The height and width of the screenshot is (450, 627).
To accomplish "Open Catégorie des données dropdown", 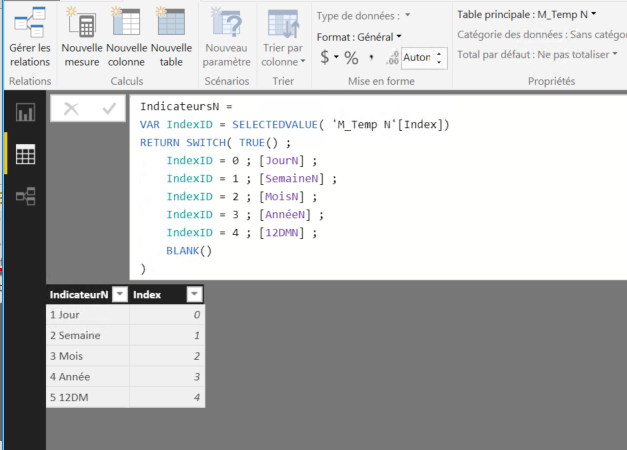I will [x=542, y=34].
